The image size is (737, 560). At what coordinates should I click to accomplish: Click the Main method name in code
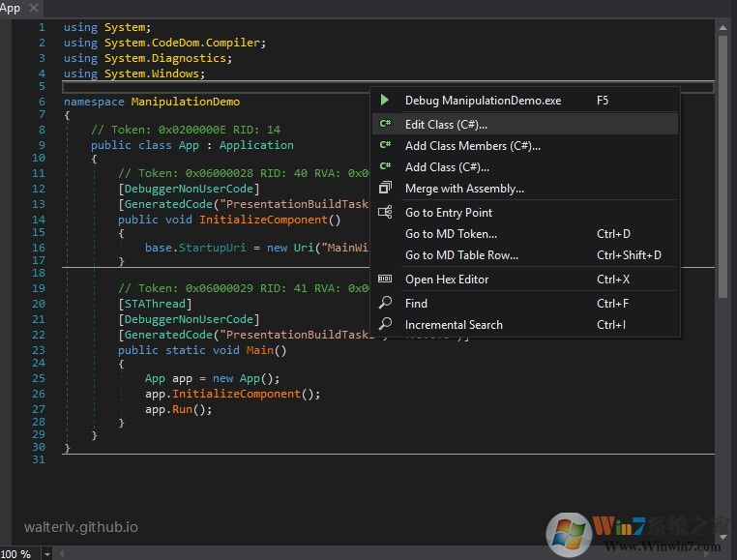click(259, 350)
